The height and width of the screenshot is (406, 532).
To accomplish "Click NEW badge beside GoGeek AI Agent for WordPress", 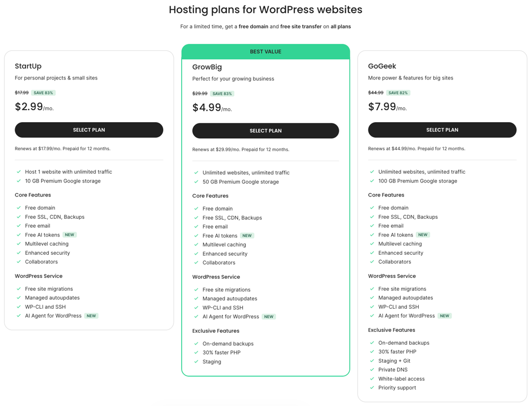I will [x=445, y=316].
